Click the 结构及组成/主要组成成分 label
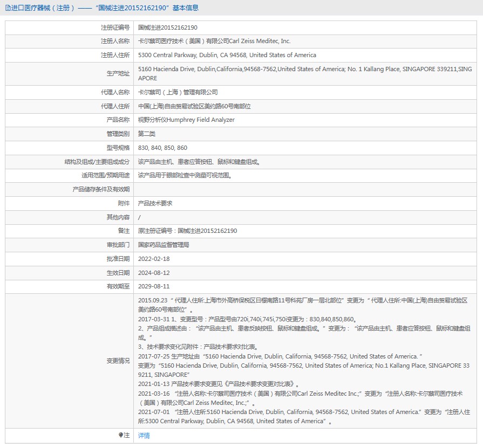The image size is (483, 448). [x=97, y=162]
